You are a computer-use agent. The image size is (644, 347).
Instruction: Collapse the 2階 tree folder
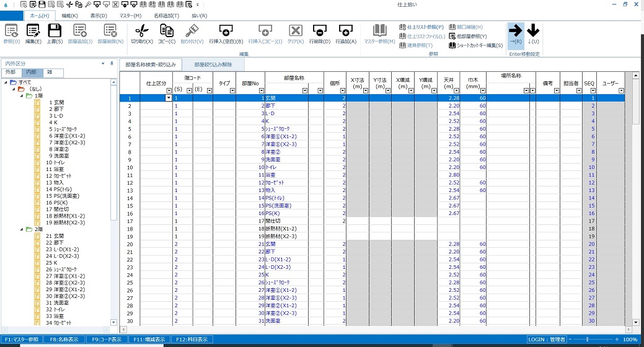[21, 229]
